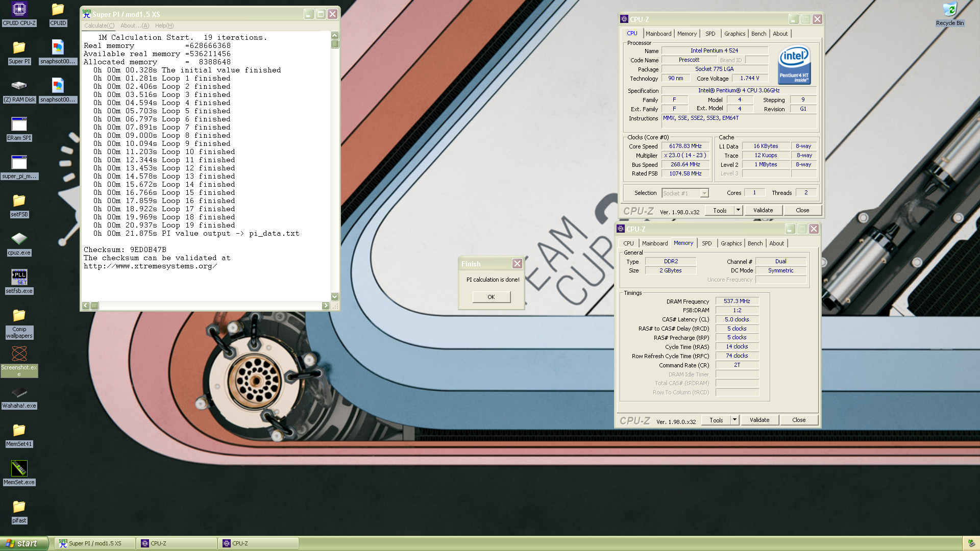Close the Finish dialog

[517, 263]
